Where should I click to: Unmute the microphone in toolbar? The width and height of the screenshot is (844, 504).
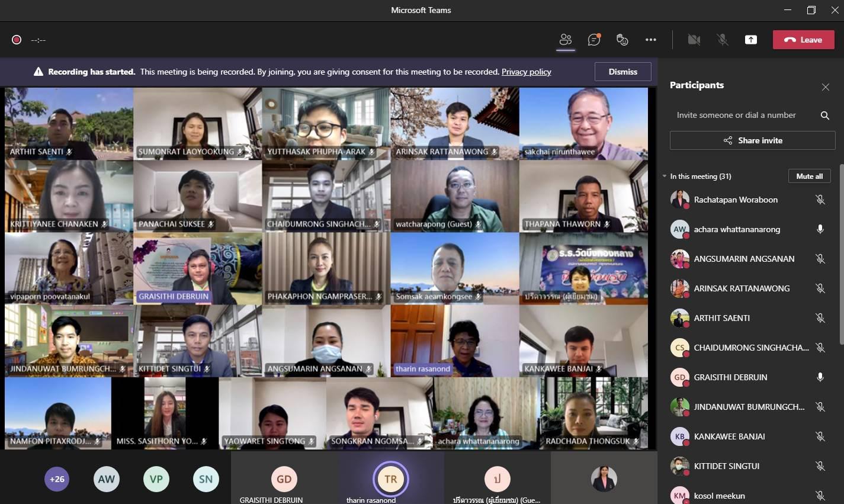[722, 40]
